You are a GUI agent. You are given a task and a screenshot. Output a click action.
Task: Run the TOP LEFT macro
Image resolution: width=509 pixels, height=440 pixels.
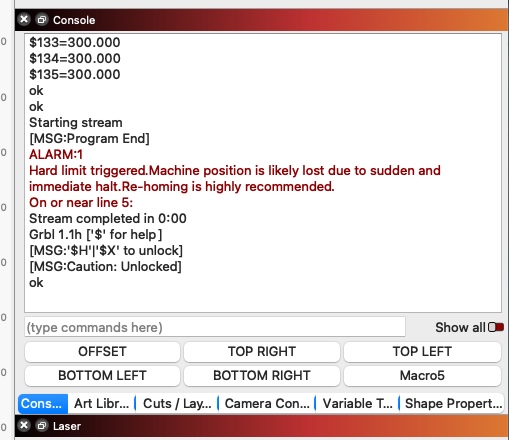[x=422, y=352]
